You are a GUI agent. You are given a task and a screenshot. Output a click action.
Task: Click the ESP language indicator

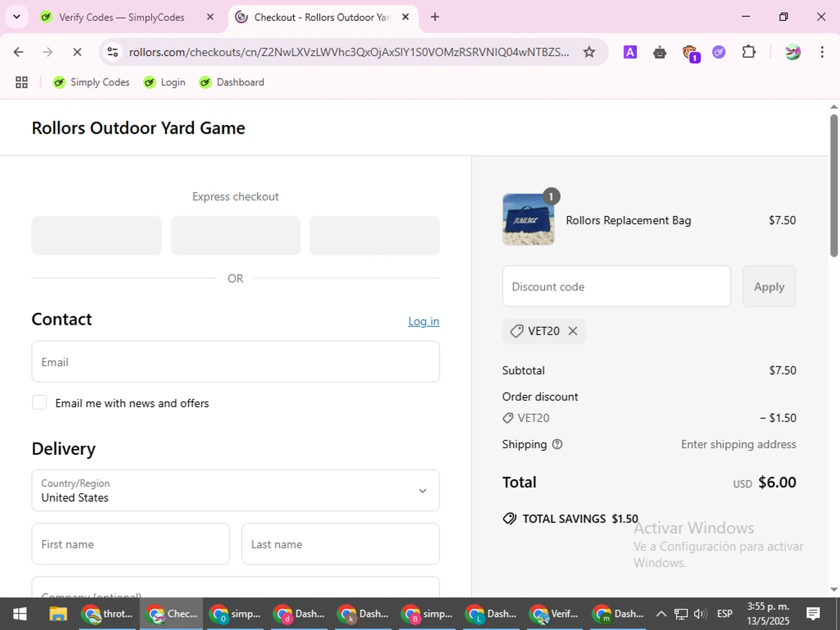click(725, 614)
